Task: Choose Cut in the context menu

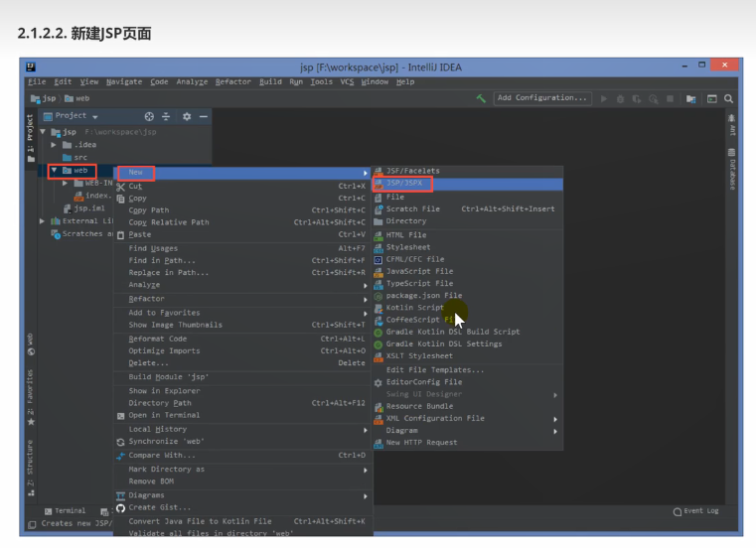Action: coord(243,186)
